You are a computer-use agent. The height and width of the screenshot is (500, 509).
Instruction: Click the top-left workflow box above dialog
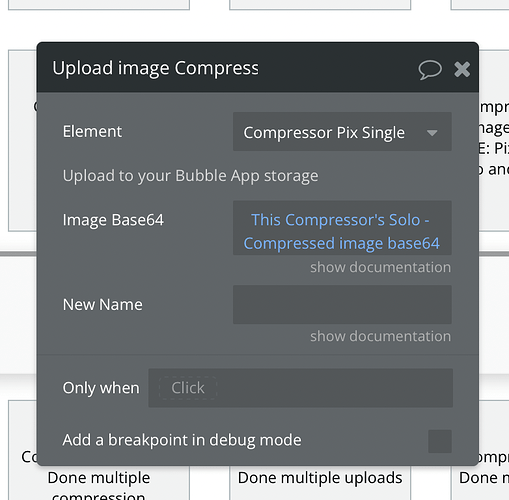click(x=99, y=5)
